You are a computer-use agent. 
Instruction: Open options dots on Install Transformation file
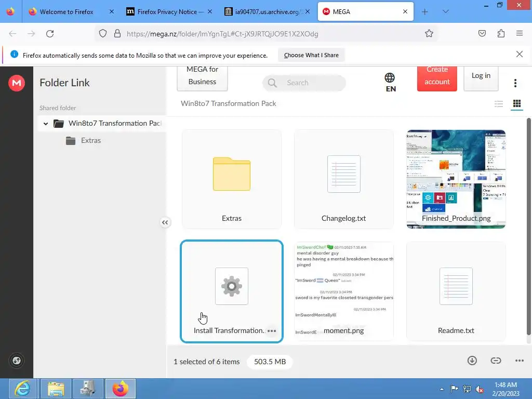272,331
